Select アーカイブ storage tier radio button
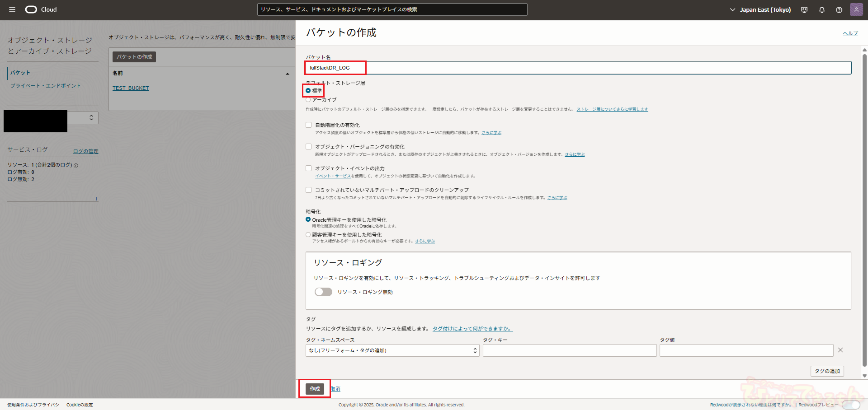The height and width of the screenshot is (410, 868). 308,100
